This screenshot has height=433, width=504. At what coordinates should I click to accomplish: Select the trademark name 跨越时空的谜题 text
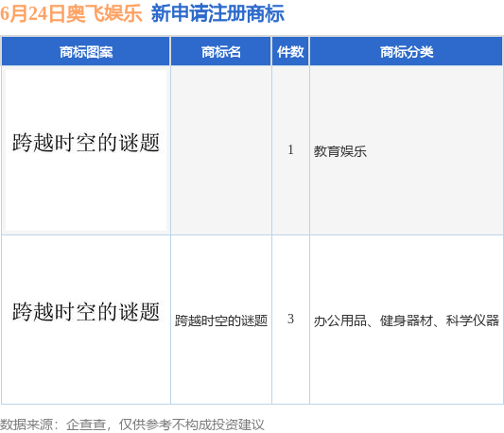[x=221, y=320]
